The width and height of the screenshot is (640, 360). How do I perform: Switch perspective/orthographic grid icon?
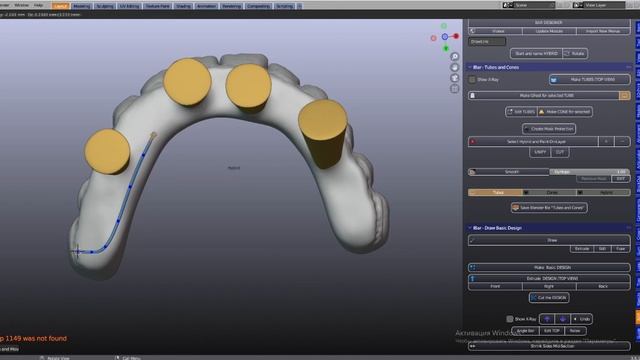[454, 89]
